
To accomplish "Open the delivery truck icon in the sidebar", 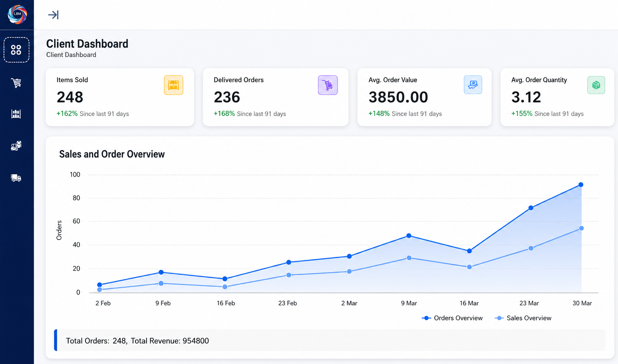I will pyautogui.click(x=16, y=178).
